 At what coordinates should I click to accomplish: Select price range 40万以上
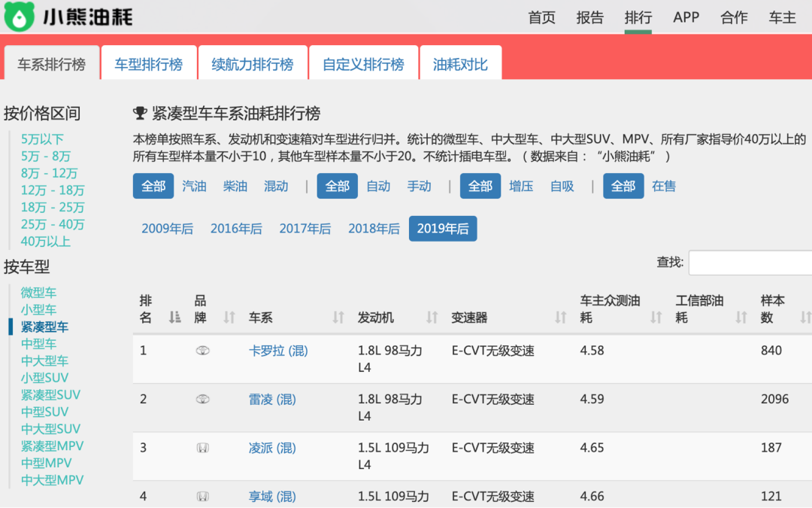46,242
